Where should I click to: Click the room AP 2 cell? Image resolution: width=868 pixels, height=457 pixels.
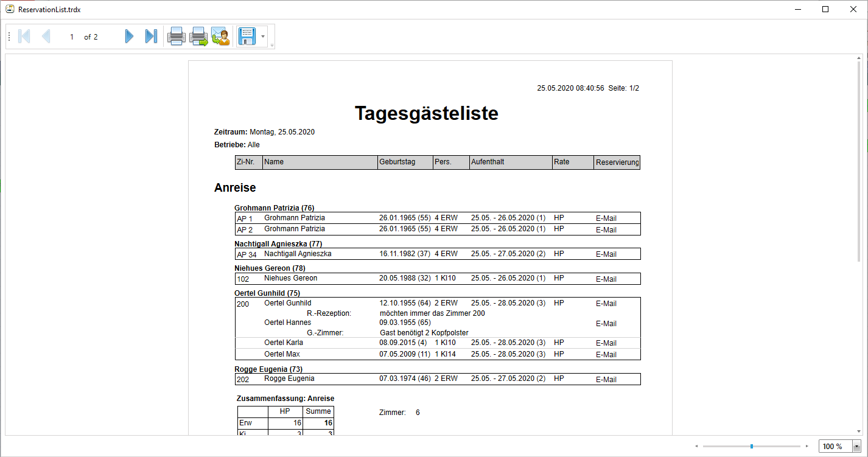tap(245, 230)
